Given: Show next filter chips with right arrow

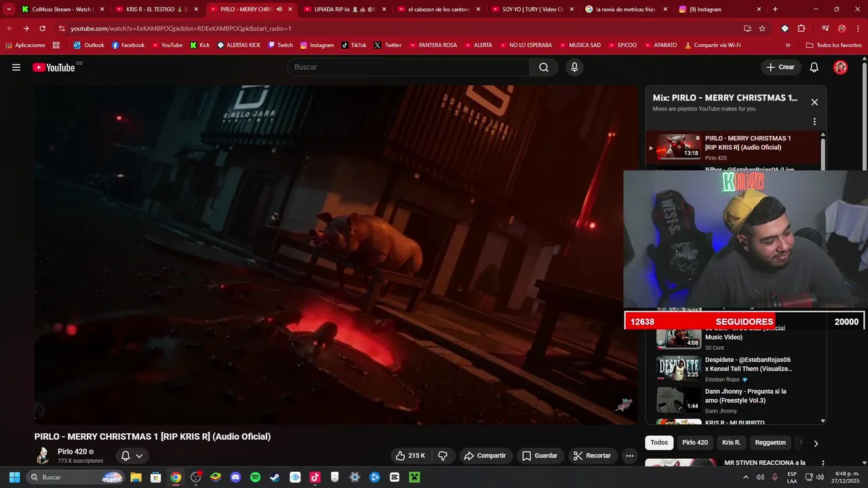Looking at the screenshot, I should [816, 443].
